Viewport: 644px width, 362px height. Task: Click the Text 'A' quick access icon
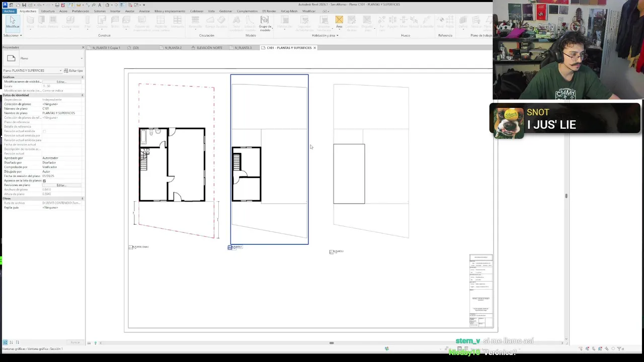(x=99, y=5)
